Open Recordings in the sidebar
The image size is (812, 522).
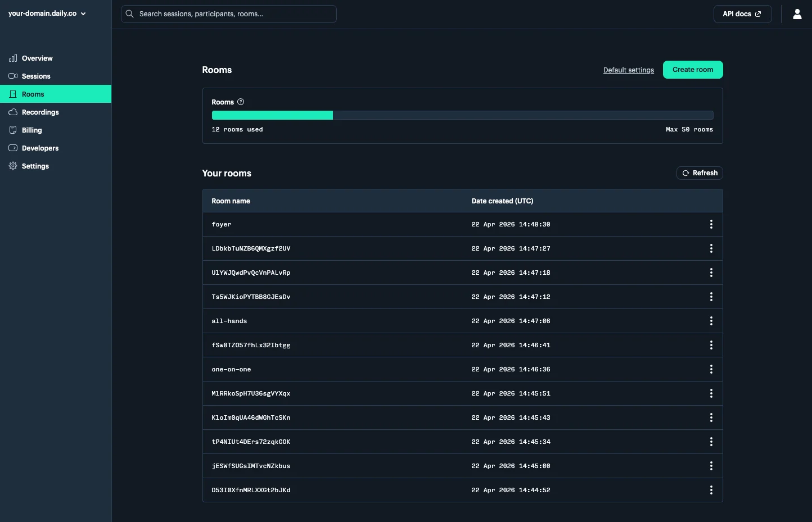tap(56, 112)
